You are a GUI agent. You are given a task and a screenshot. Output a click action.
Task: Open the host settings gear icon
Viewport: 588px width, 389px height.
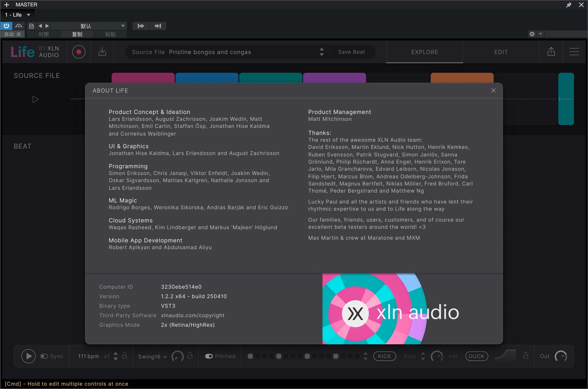(x=532, y=34)
